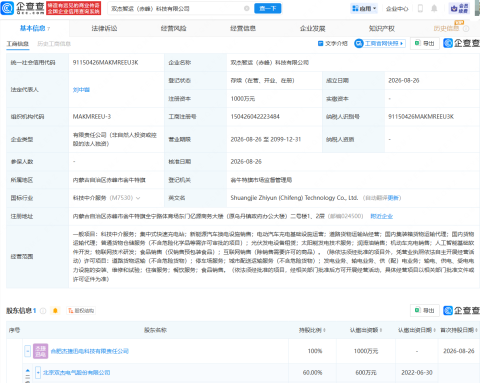Expand the 北京双杰电气 shareholder row
This screenshot has width=480, height=383.
(x=38, y=372)
